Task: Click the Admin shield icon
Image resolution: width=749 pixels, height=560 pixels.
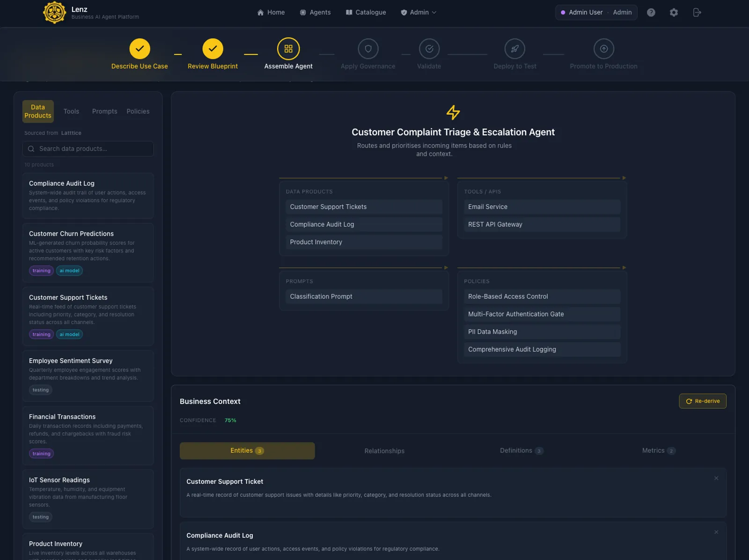Action: tap(404, 13)
